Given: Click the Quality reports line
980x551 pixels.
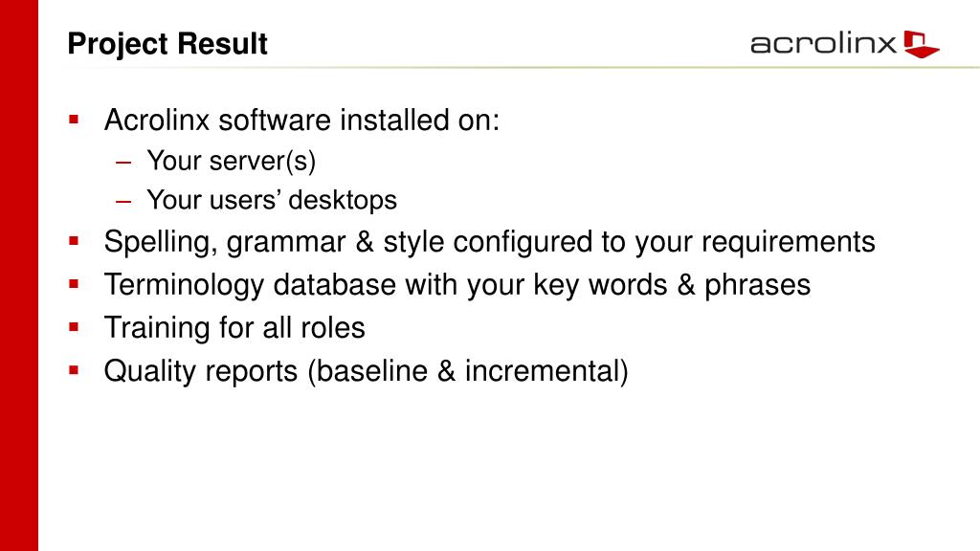Looking at the screenshot, I should click(x=366, y=371).
